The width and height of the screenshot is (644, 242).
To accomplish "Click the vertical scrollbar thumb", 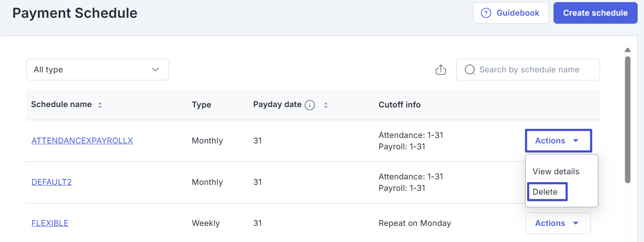I will pyautogui.click(x=628, y=118).
